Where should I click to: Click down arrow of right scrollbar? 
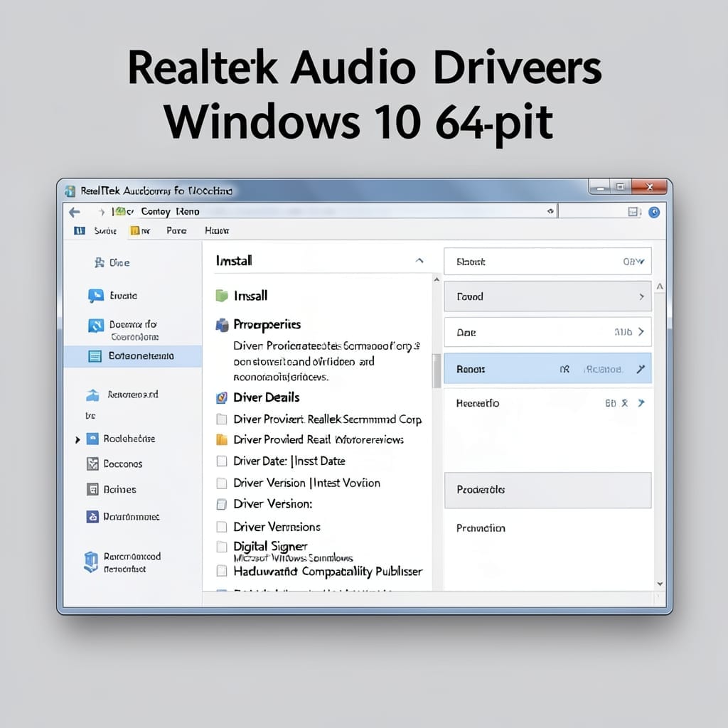[660, 584]
